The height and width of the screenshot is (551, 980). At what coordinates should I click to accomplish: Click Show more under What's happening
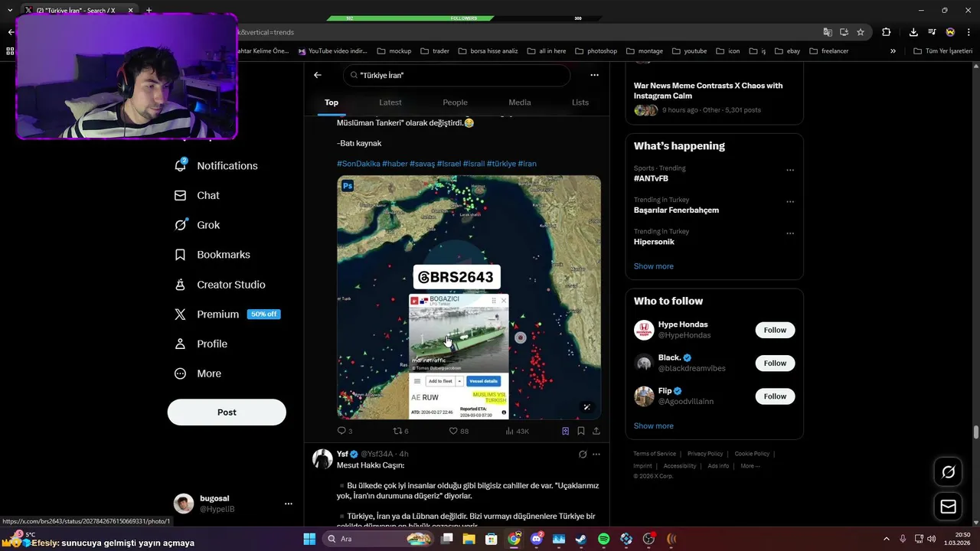(654, 266)
